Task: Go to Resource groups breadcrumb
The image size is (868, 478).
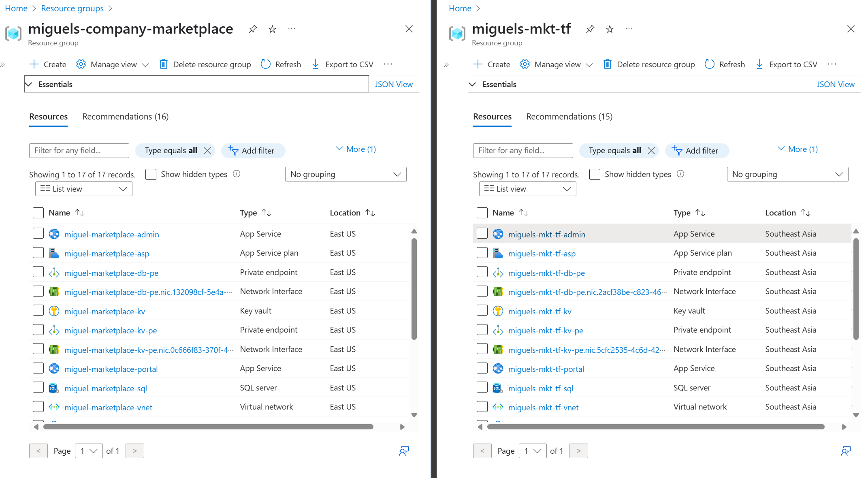Action: [x=72, y=9]
